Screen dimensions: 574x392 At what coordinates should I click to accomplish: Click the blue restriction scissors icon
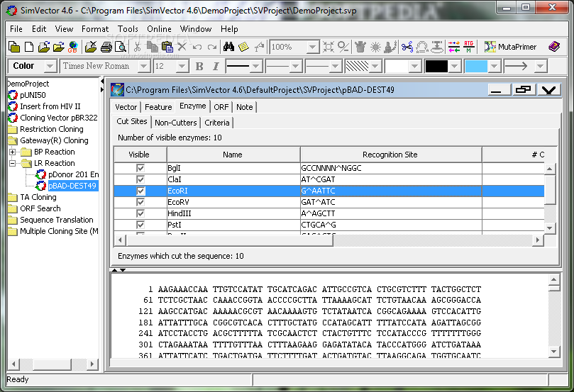click(x=407, y=47)
